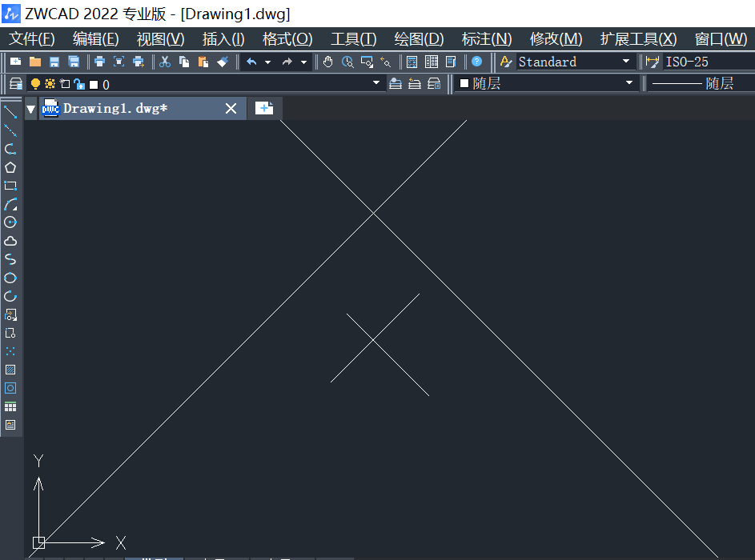Activate the Realtime Zoom tool

(347, 62)
